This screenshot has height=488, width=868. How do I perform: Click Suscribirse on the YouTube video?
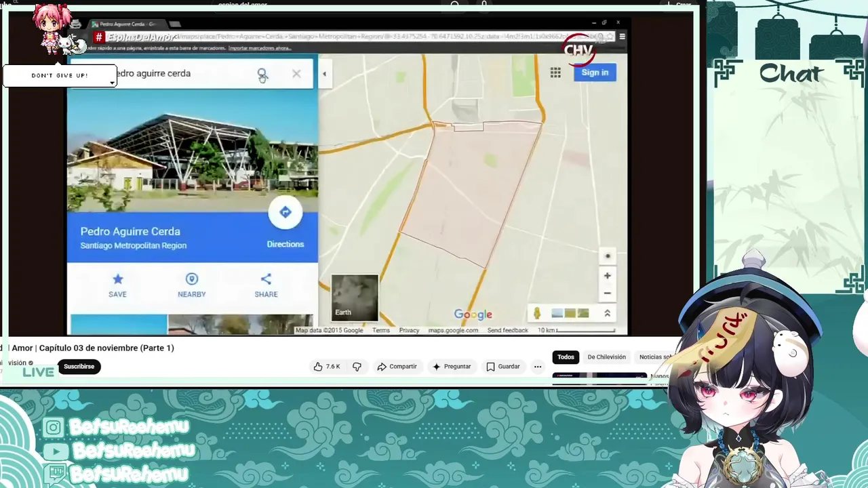(79, 367)
